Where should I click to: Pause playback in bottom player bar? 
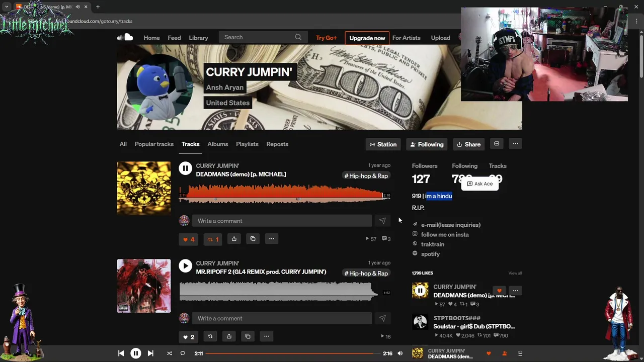pos(136,353)
